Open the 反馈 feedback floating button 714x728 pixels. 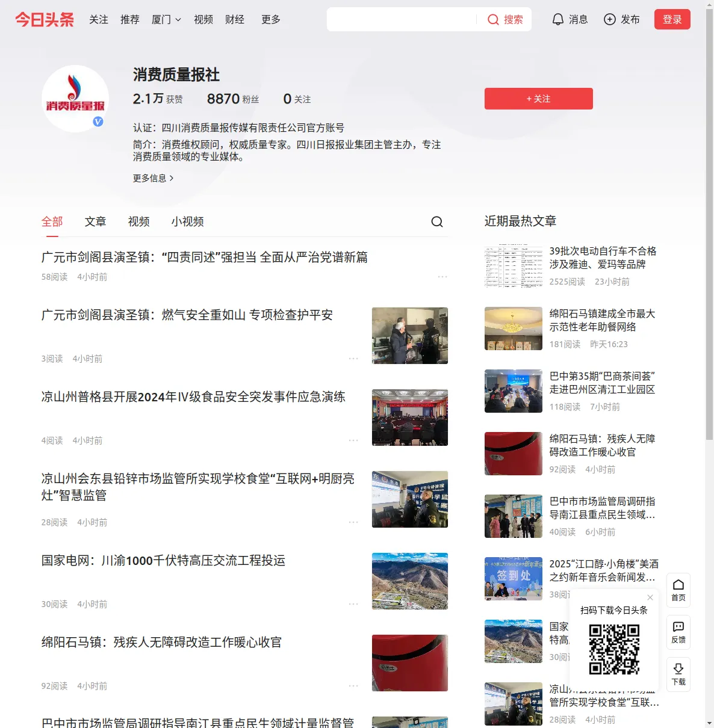coord(678,632)
